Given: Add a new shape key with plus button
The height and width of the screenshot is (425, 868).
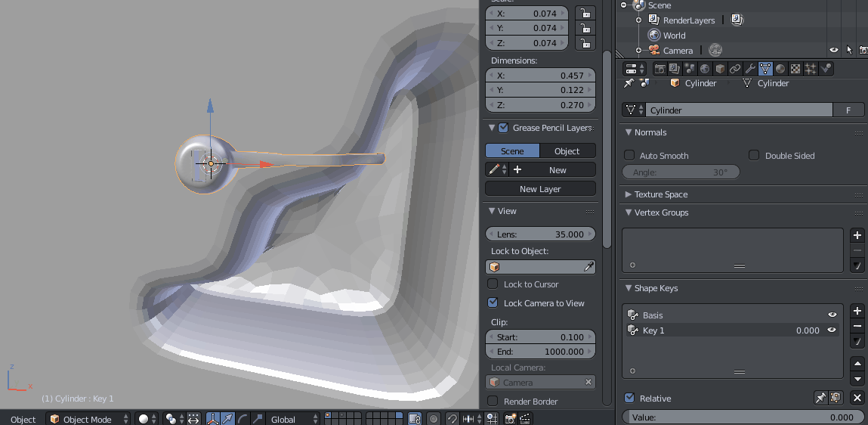Looking at the screenshot, I should pos(857,311).
